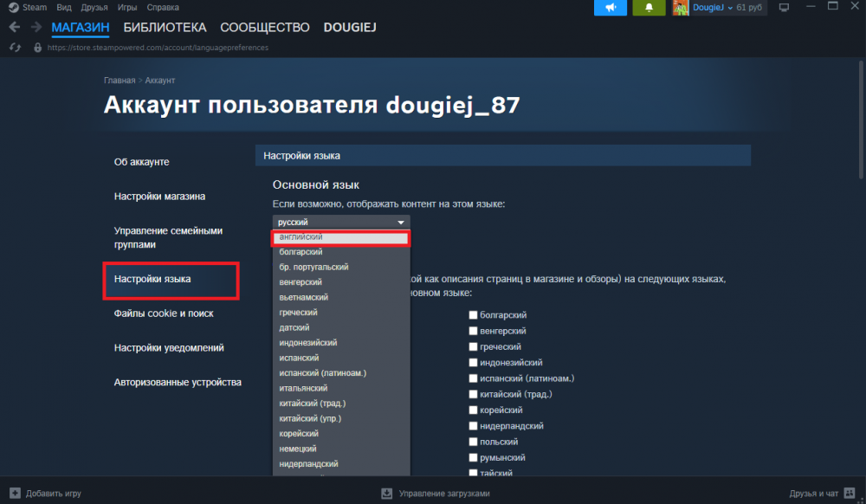Viewport: 866px width, 504px height.
Task: Maximize the Steam window
Action: pyautogui.click(x=833, y=7)
